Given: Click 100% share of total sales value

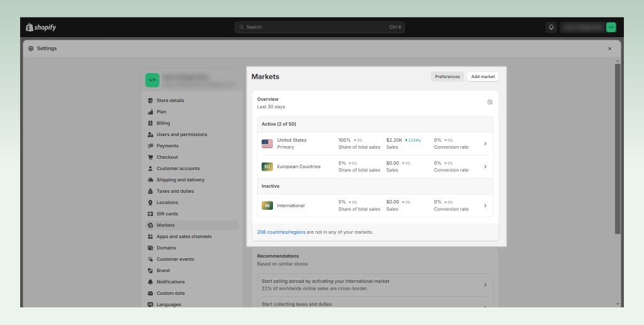Looking at the screenshot, I should [345, 140].
